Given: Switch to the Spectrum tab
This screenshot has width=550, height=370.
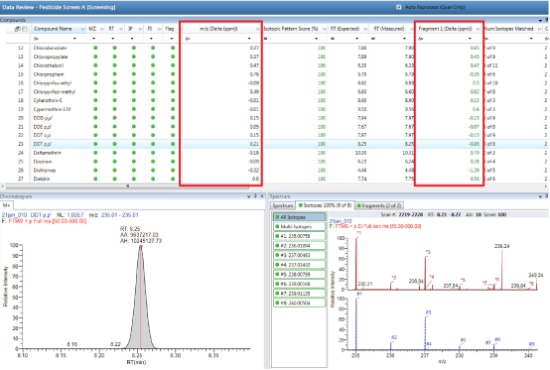Looking at the screenshot, I should (282, 206).
